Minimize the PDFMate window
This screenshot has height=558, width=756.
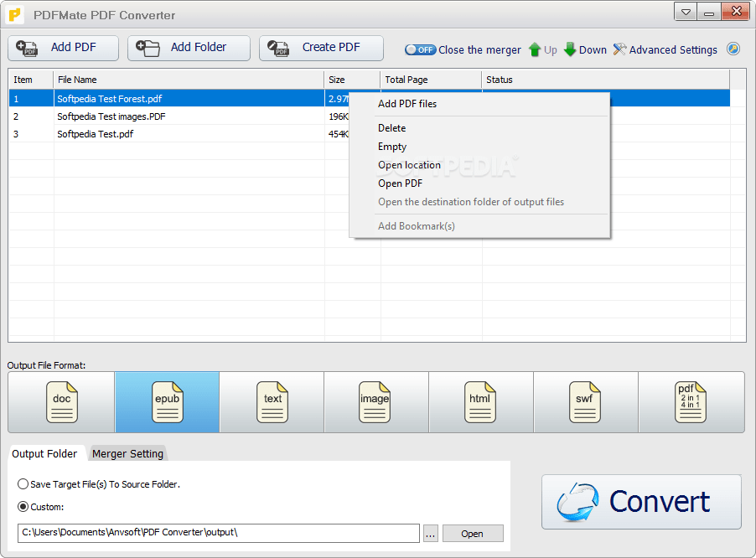coord(709,12)
